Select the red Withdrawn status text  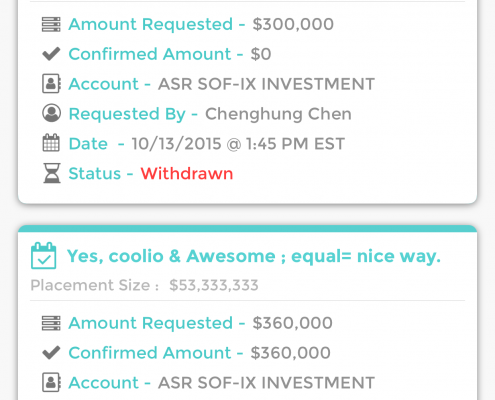tap(187, 173)
